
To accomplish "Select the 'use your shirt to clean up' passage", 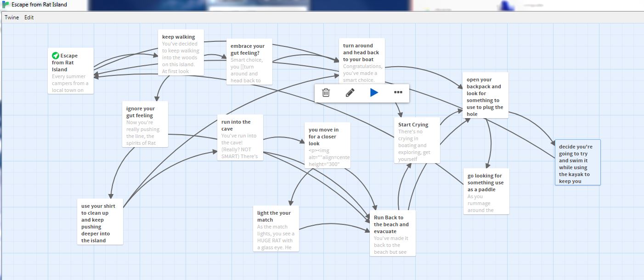I will (x=100, y=222).
